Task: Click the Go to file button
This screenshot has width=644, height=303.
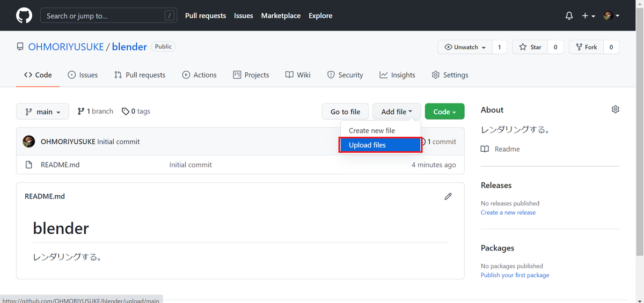Action: coord(345,112)
